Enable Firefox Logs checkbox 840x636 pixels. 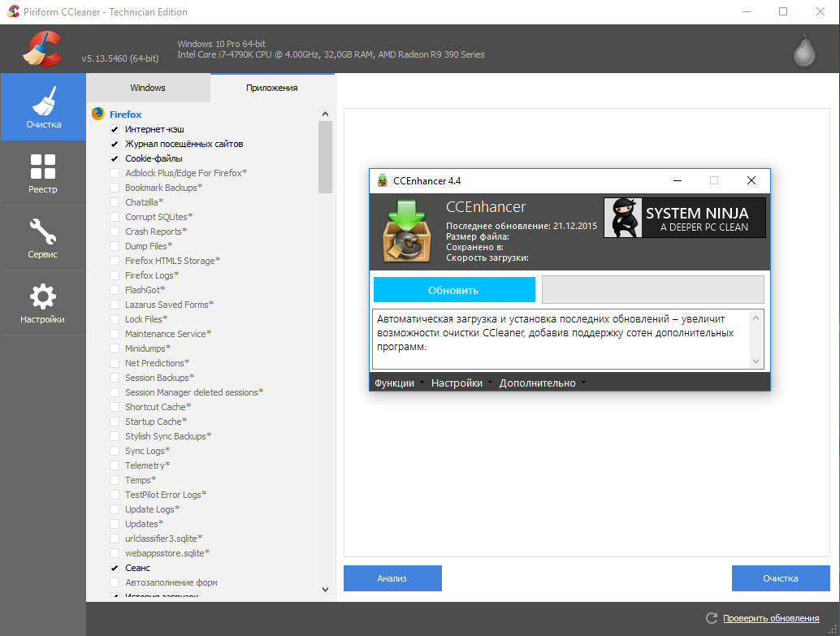pyautogui.click(x=115, y=275)
